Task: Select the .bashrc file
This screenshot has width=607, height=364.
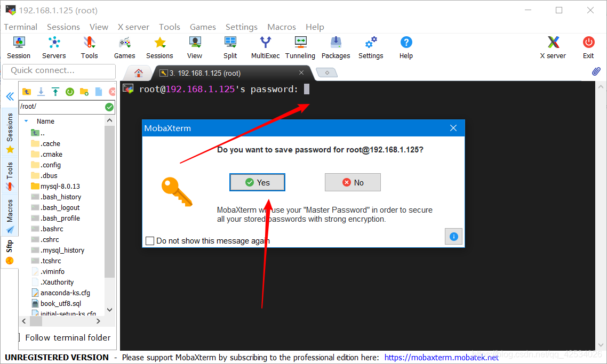Action: coord(52,229)
